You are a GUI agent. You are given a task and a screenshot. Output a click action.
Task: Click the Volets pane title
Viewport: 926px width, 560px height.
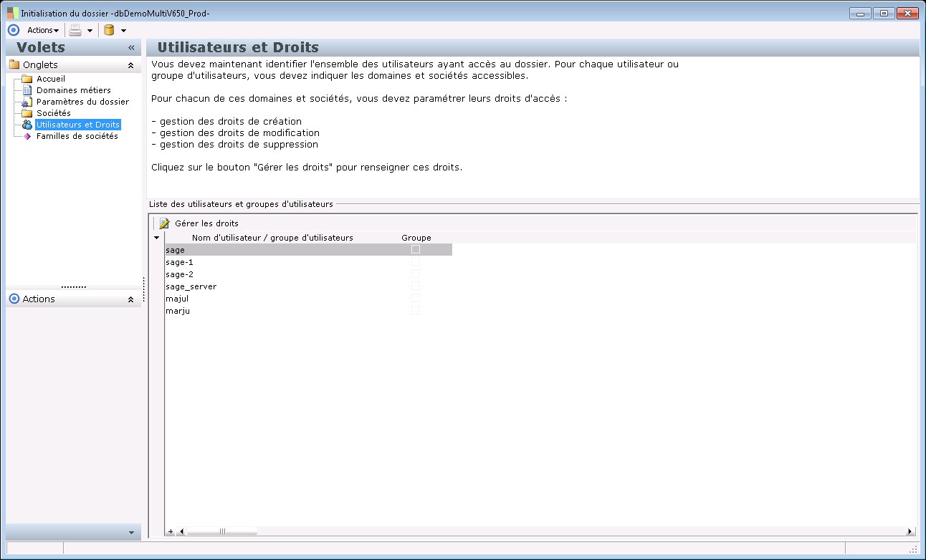(x=41, y=47)
